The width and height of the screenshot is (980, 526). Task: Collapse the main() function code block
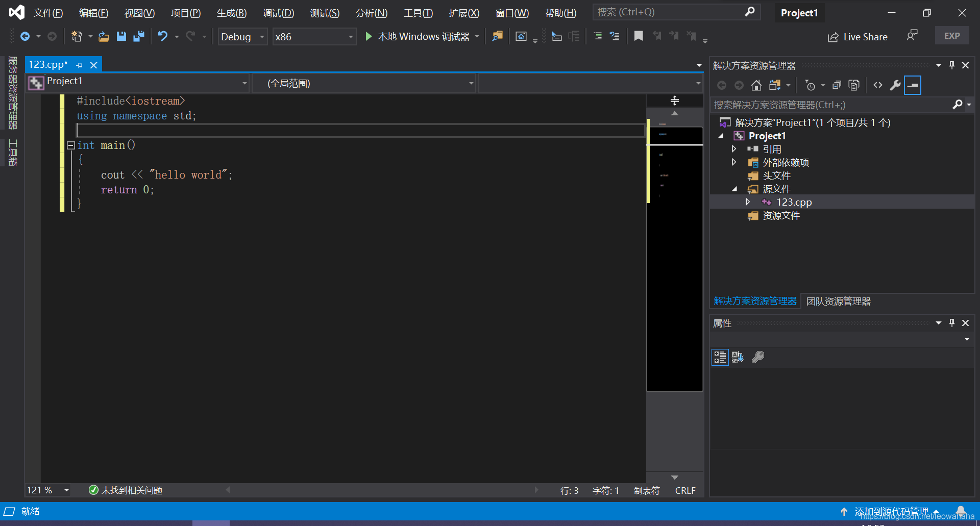71,145
